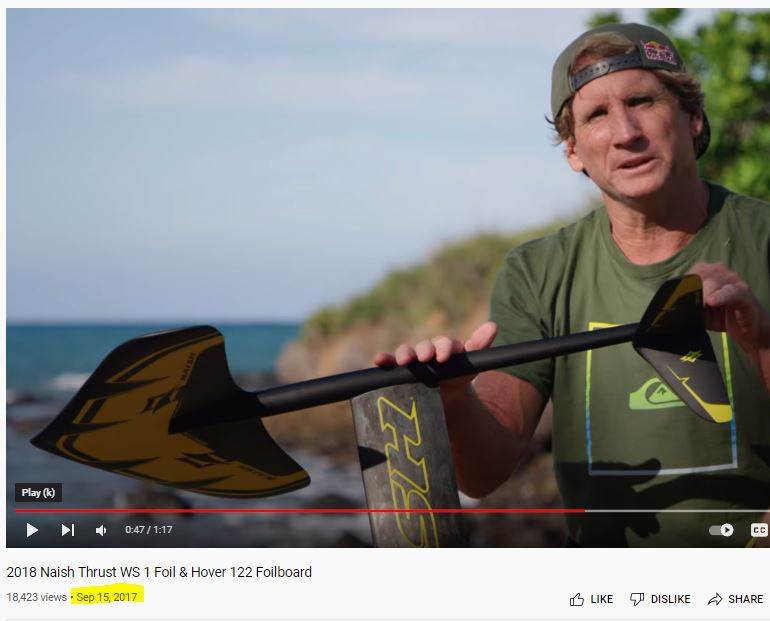Click the DISLIKE text label
The width and height of the screenshot is (770, 621).
click(x=671, y=599)
